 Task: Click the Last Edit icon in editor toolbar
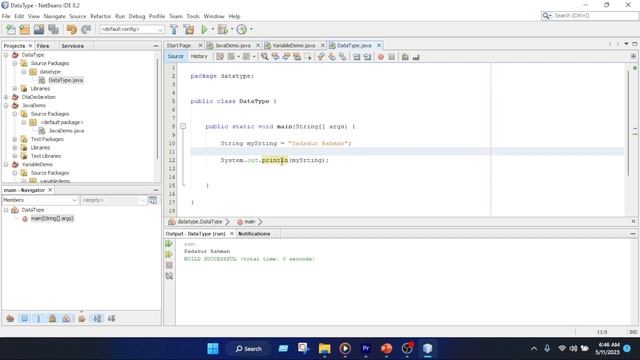point(220,57)
